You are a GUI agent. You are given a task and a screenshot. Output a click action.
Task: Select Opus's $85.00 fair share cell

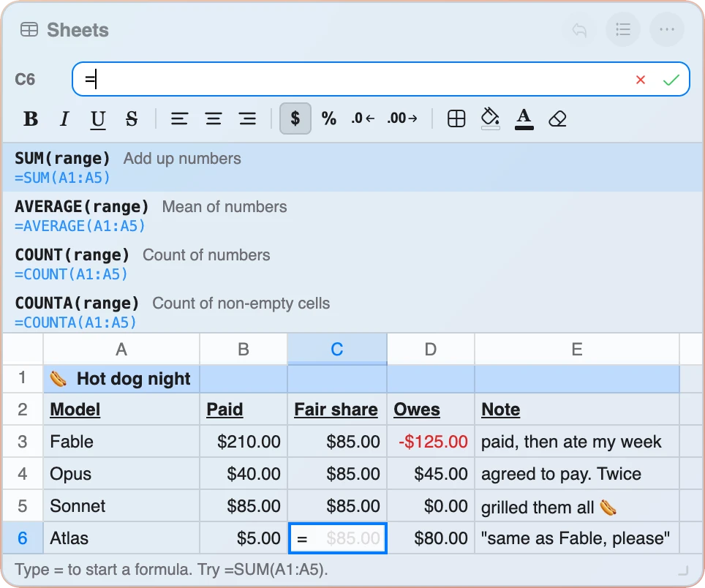point(337,474)
